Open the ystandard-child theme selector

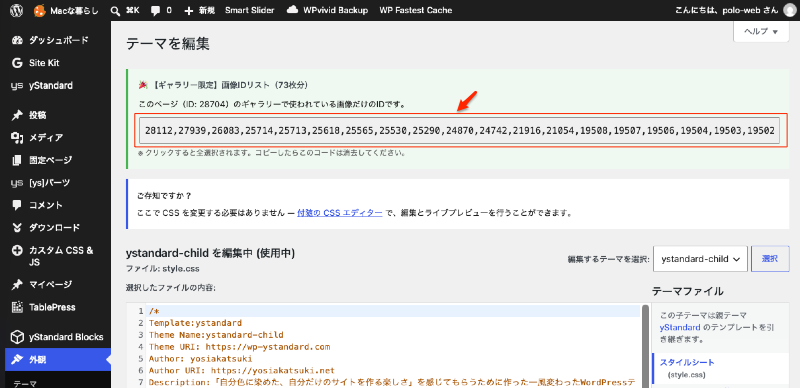pos(701,259)
